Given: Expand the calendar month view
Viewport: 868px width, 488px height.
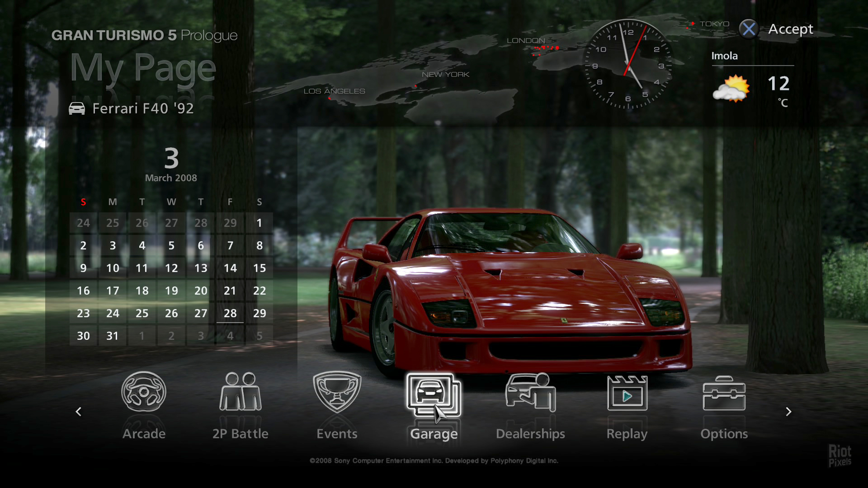Looking at the screenshot, I should pyautogui.click(x=171, y=178).
